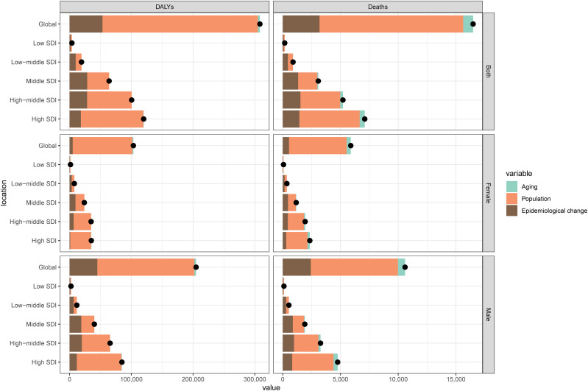Click 'Middle SDI' label in the Both row
The width and height of the screenshot is (588, 391).
[41, 81]
